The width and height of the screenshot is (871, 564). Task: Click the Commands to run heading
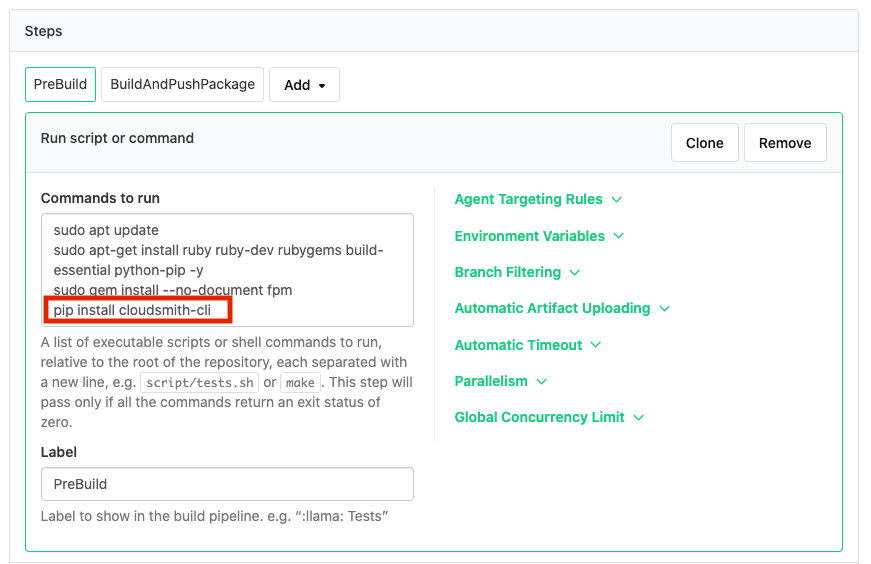pos(100,198)
